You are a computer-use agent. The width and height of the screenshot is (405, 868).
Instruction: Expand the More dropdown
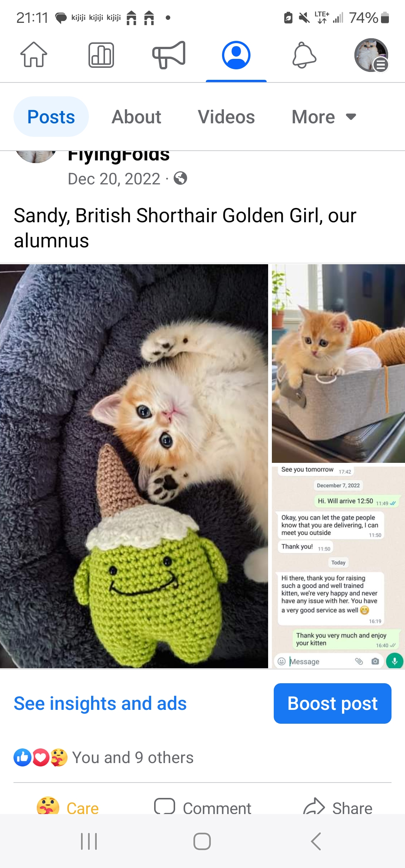[324, 117]
